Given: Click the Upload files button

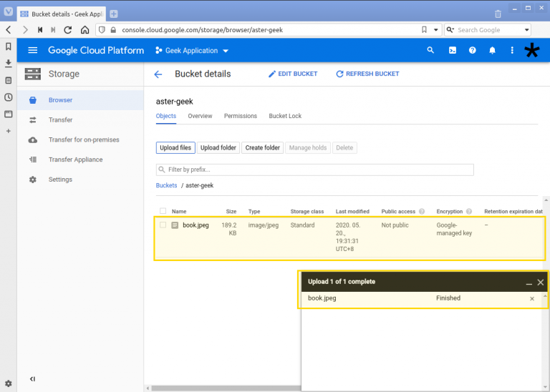Looking at the screenshot, I should [175, 148].
